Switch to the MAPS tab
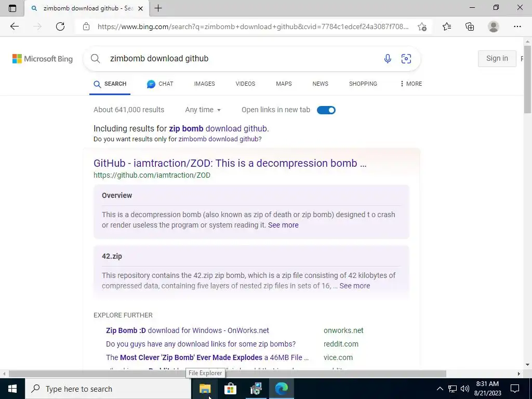Image resolution: width=532 pixels, height=399 pixels. [284, 84]
